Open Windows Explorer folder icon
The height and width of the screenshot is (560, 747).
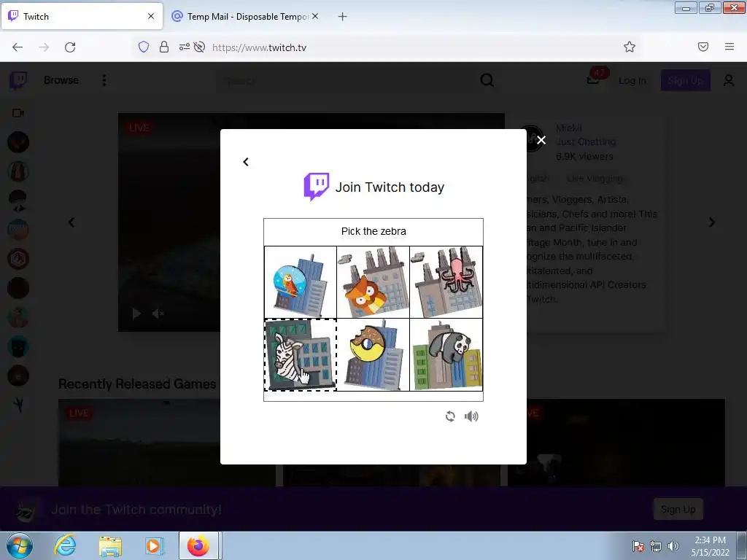pos(110,545)
